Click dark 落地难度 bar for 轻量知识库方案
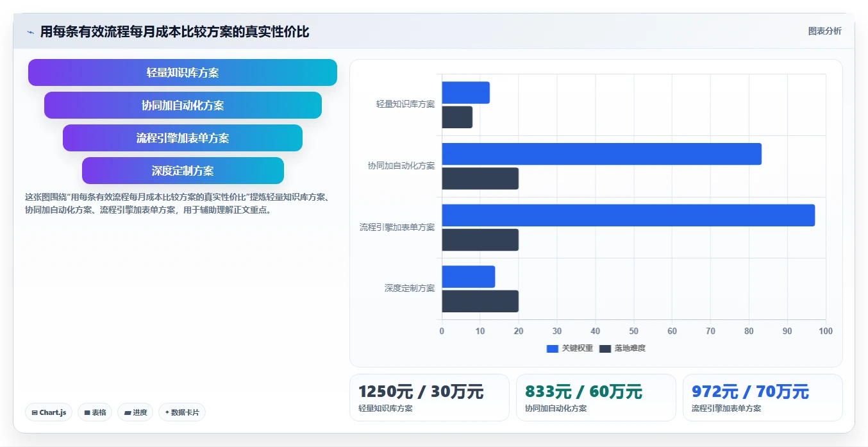This screenshot has width=868, height=447. tap(457, 117)
